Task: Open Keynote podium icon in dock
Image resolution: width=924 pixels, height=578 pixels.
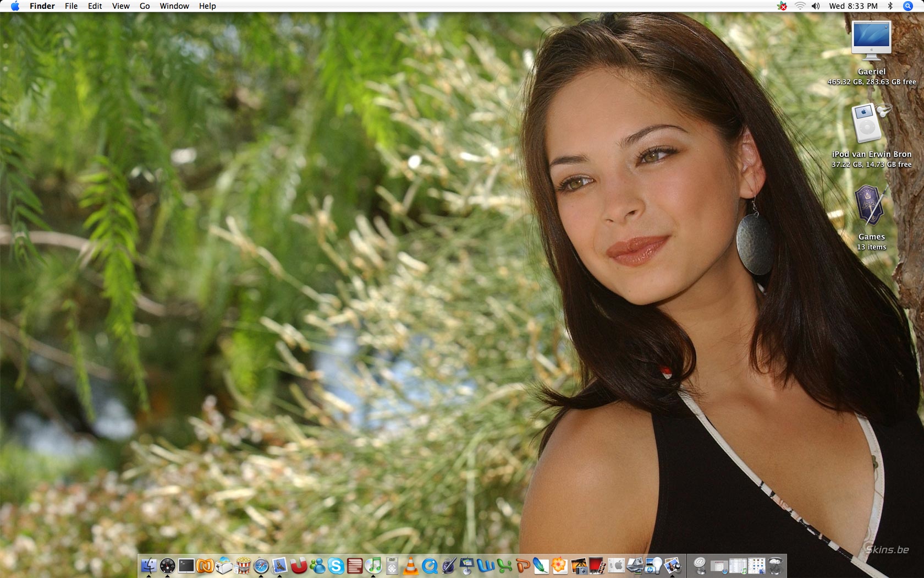Action: coord(467,565)
